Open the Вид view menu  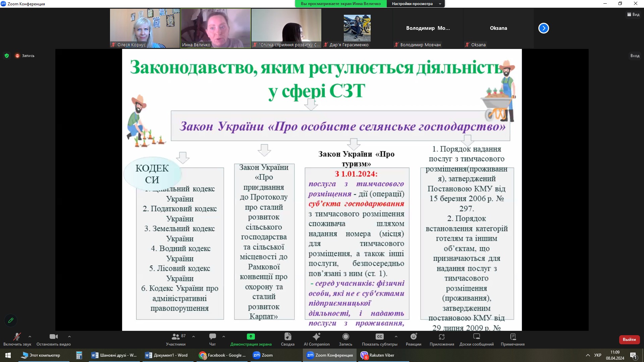pyautogui.click(x=633, y=14)
